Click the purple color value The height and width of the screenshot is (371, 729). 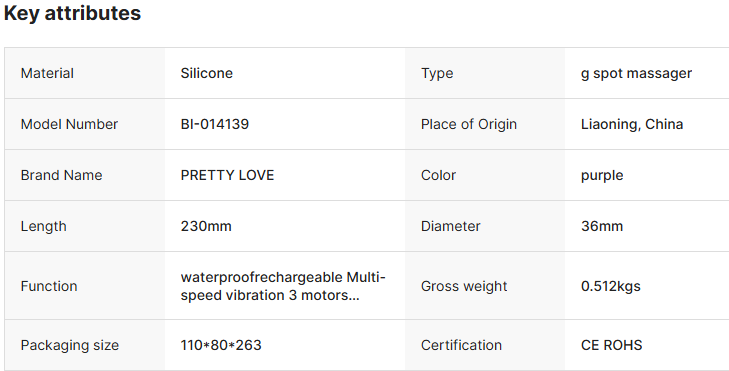[x=602, y=176]
